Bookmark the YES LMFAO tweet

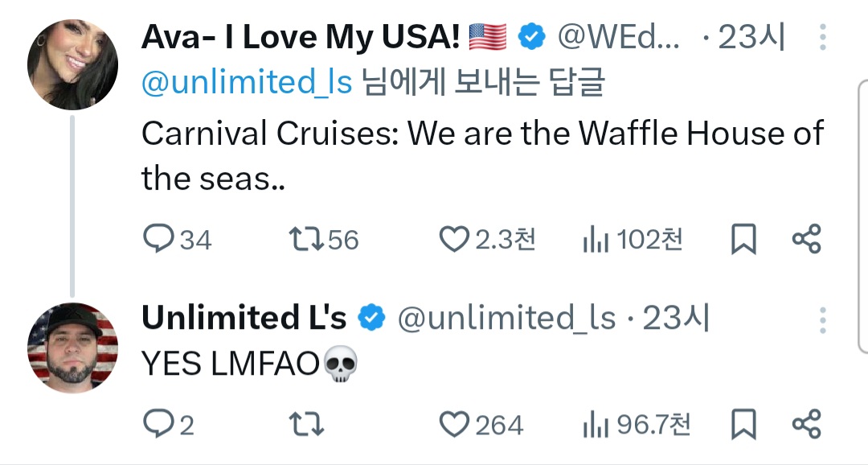[743, 425]
